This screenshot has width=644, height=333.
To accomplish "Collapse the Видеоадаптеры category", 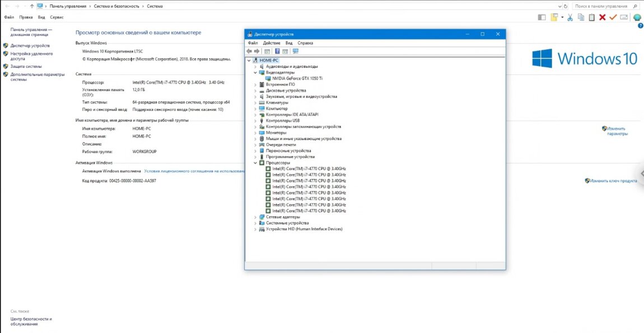I will point(255,72).
